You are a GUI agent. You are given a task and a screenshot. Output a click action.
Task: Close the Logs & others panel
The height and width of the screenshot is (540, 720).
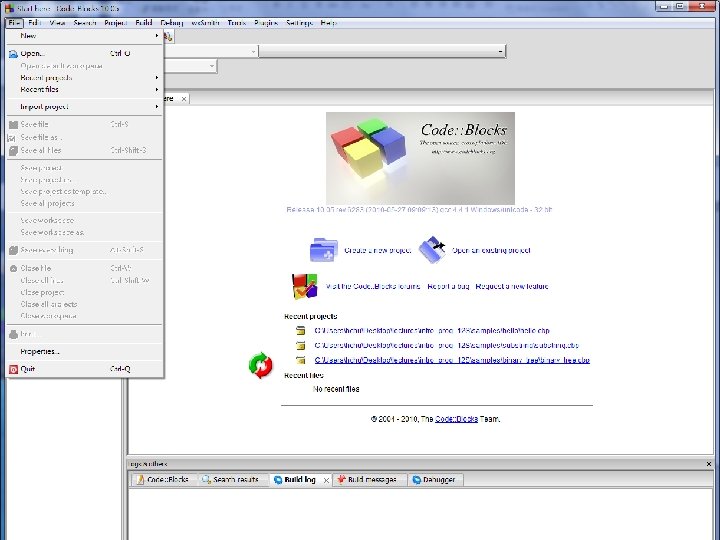709,464
